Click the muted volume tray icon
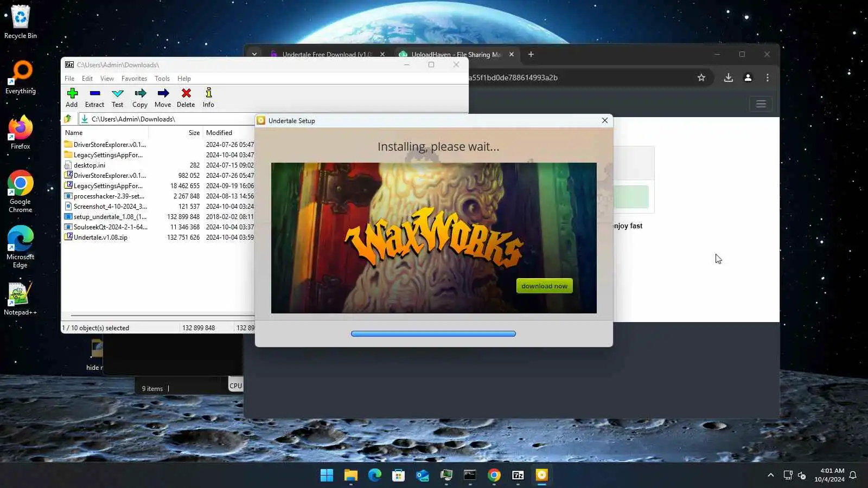This screenshot has height=488, width=868. (x=802, y=476)
